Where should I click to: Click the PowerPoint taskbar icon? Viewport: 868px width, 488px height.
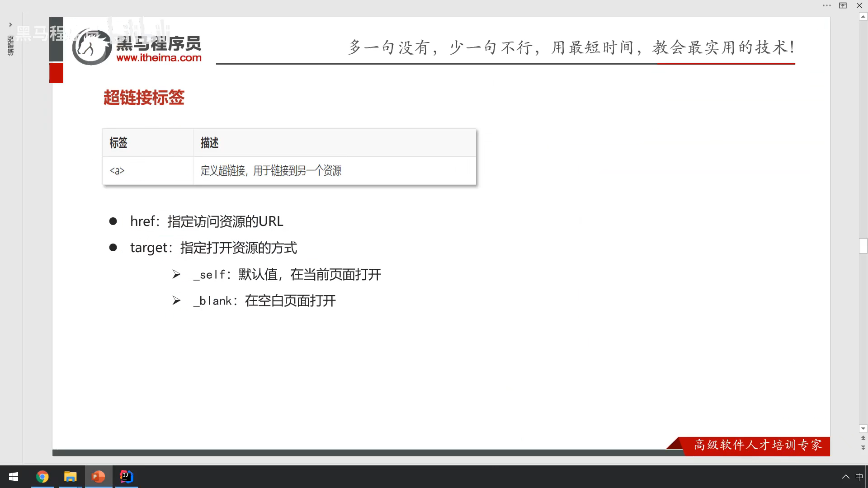pos(98,477)
